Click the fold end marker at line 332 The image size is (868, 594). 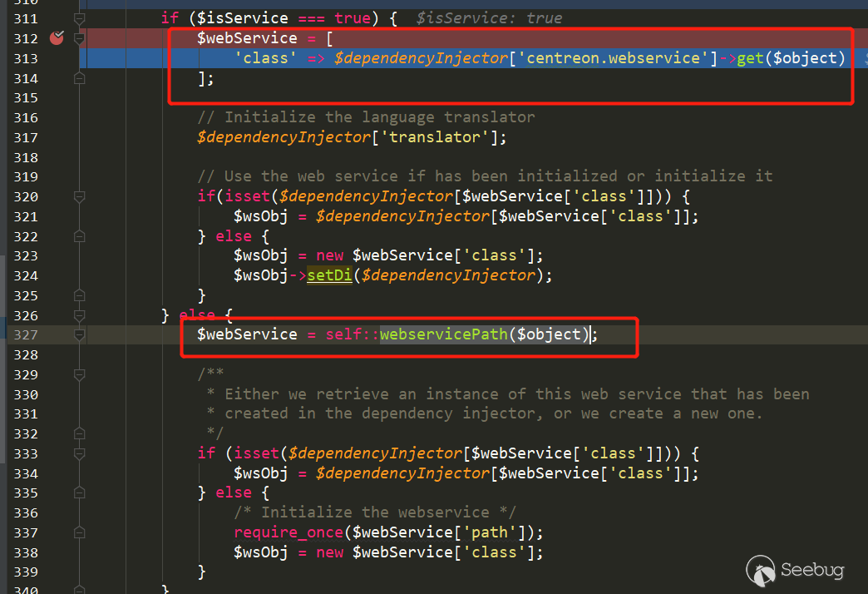coord(79,434)
